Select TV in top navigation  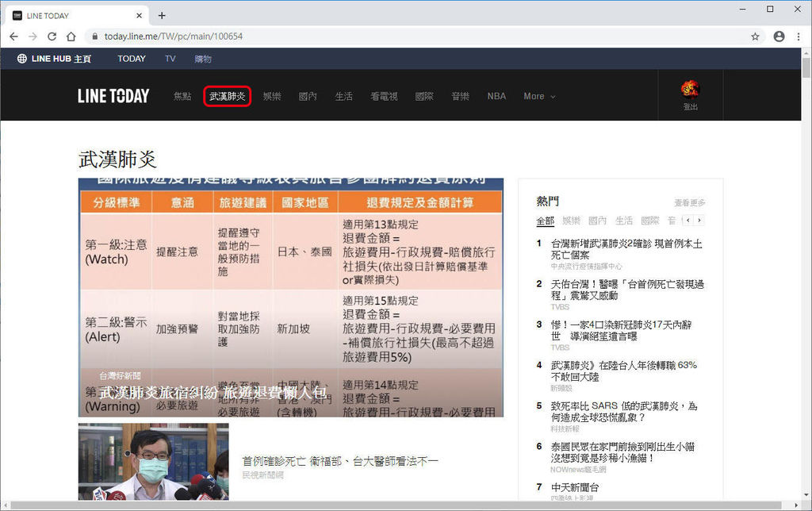(170, 59)
